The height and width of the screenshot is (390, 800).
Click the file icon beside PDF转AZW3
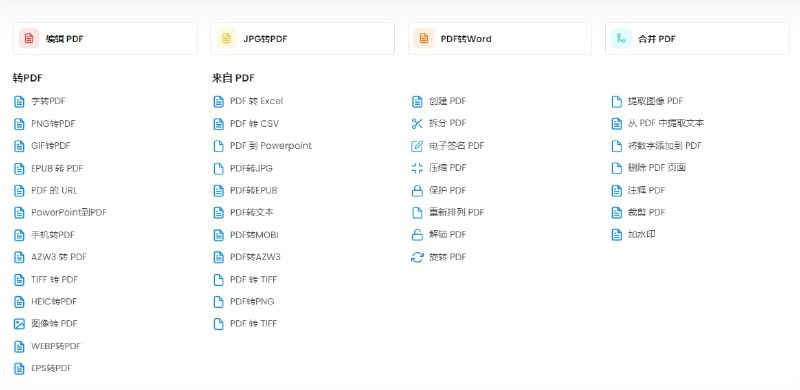(x=218, y=257)
